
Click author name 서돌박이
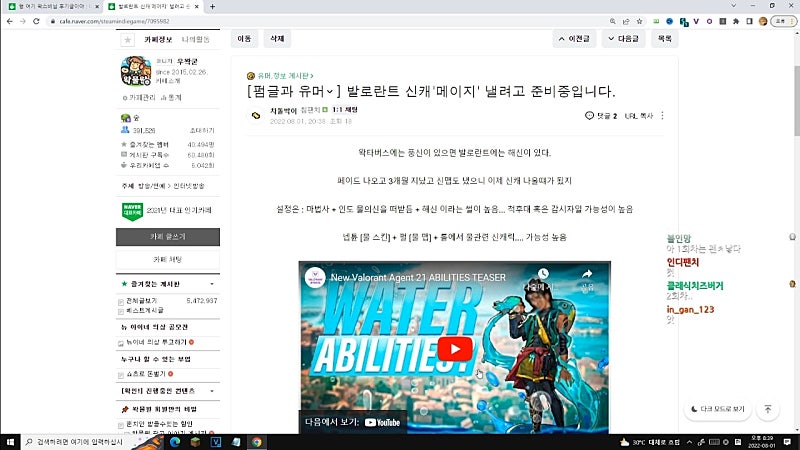[283, 110]
